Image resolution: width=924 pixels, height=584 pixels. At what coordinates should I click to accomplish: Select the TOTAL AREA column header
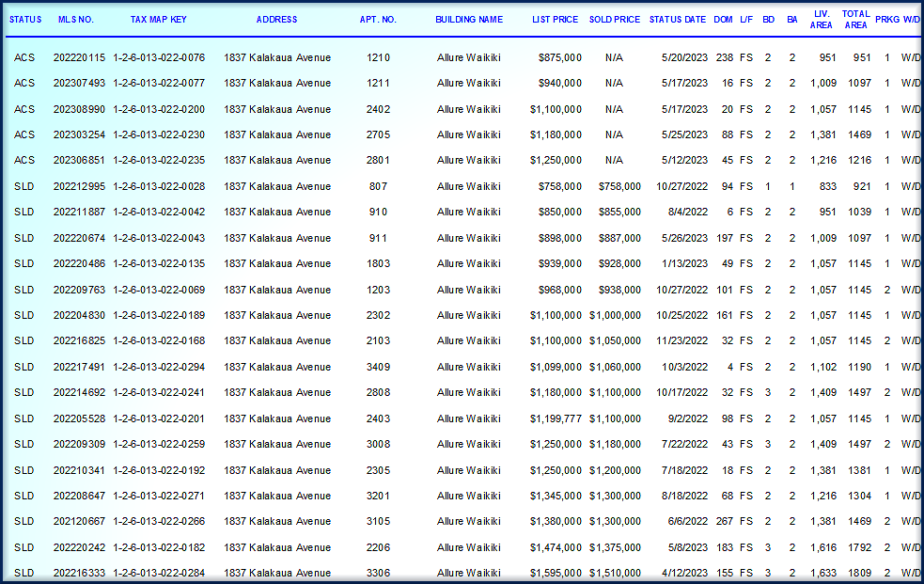pos(855,20)
